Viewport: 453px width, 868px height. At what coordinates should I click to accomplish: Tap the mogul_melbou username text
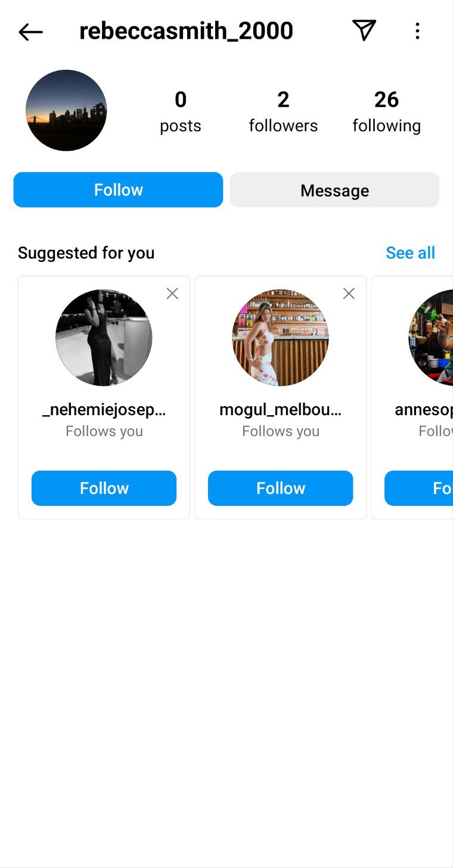pos(280,410)
